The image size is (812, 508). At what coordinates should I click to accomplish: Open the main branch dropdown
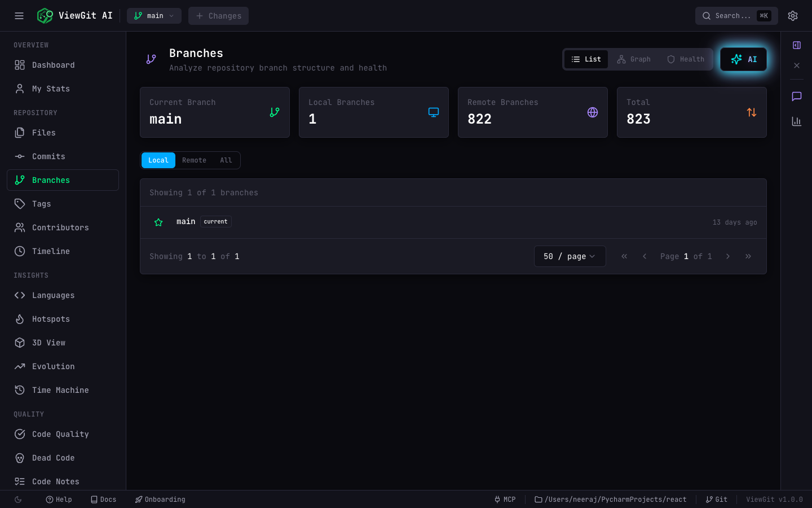154,15
